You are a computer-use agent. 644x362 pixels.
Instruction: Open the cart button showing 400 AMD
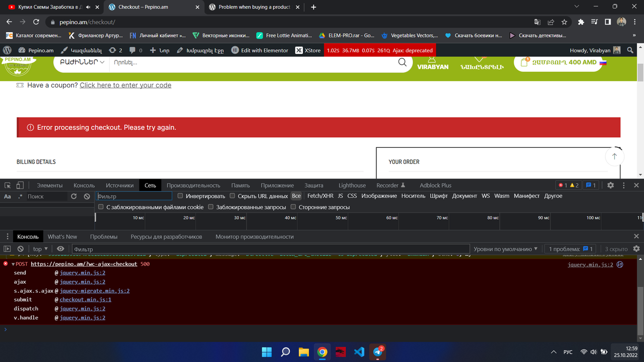tap(558, 62)
